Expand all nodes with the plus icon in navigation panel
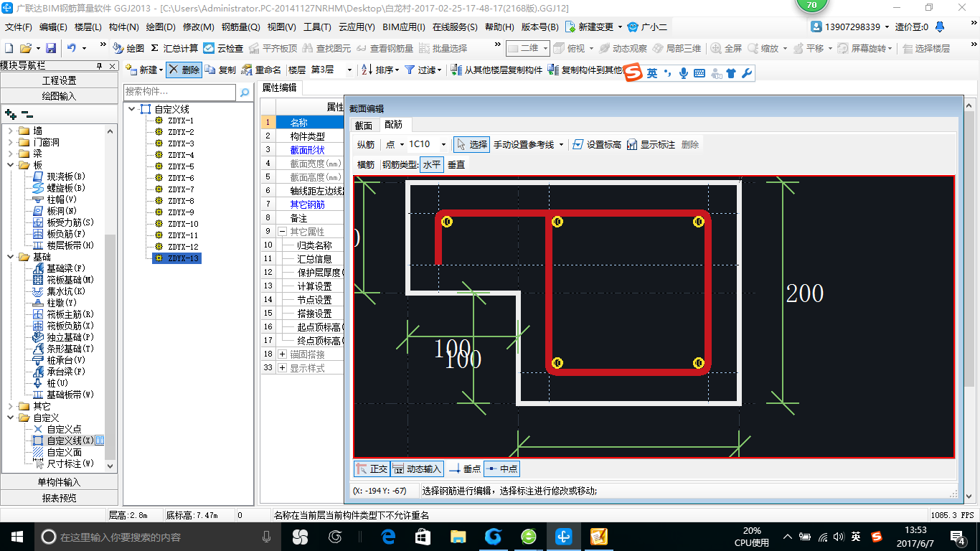Image resolution: width=980 pixels, height=551 pixels. pyautogui.click(x=11, y=113)
